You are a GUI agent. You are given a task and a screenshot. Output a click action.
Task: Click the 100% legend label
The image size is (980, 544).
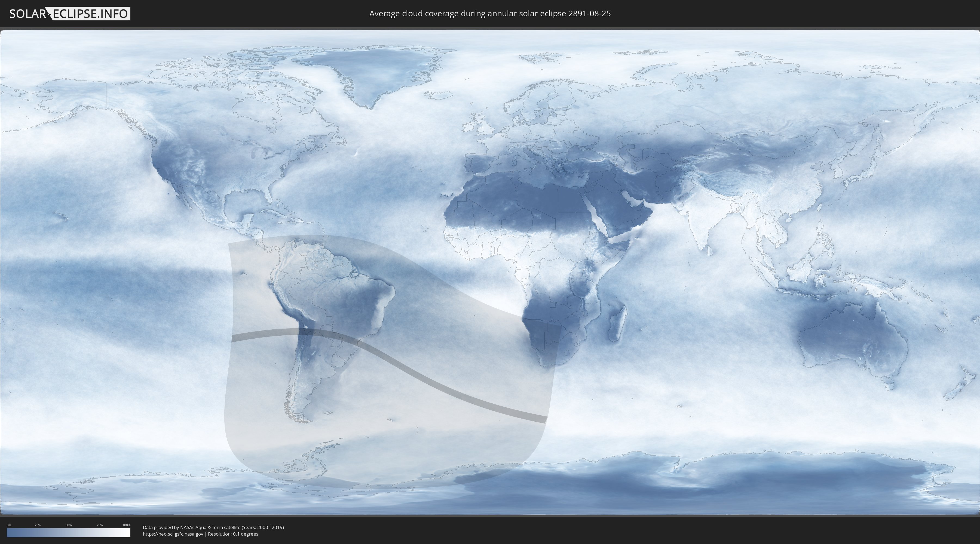pyautogui.click(x=126, y=525)
